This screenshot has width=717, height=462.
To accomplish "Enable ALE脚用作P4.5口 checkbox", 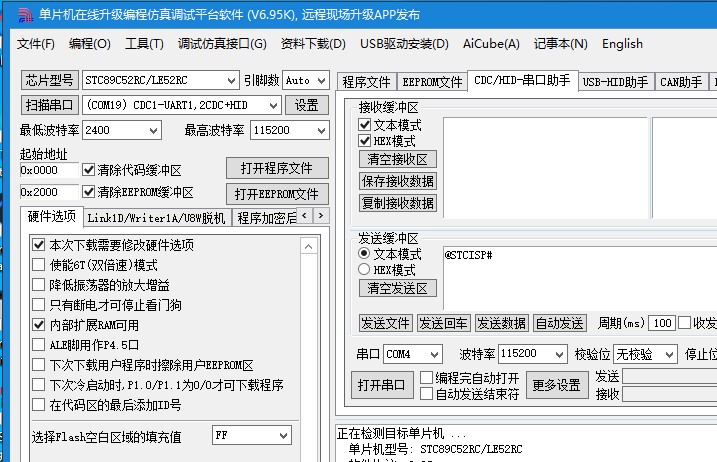I will click(x=38, y=345).
